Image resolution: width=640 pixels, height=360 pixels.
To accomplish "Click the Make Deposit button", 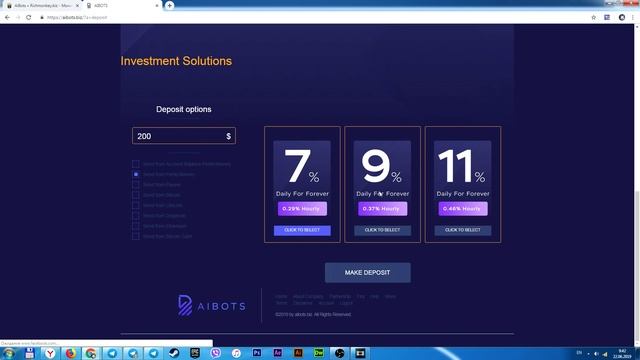I will tap(367, 273).
